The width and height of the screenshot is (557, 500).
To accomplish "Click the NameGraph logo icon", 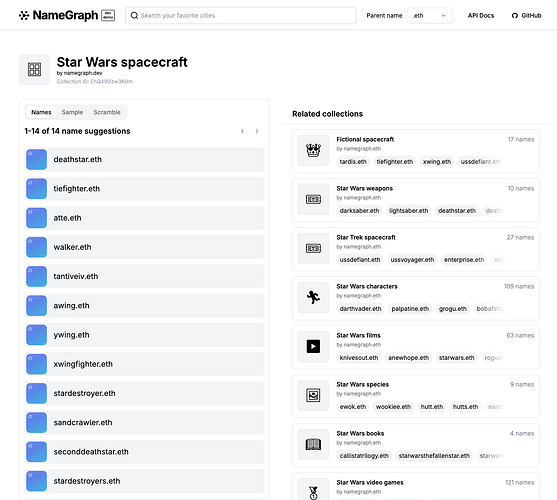I will (x=24, y=16).
